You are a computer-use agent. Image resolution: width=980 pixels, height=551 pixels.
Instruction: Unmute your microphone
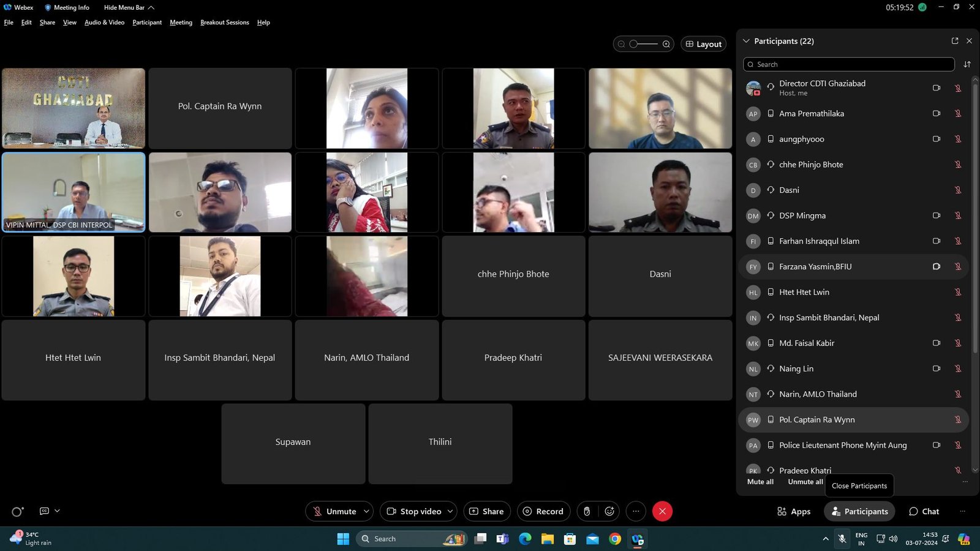point(334,511)
